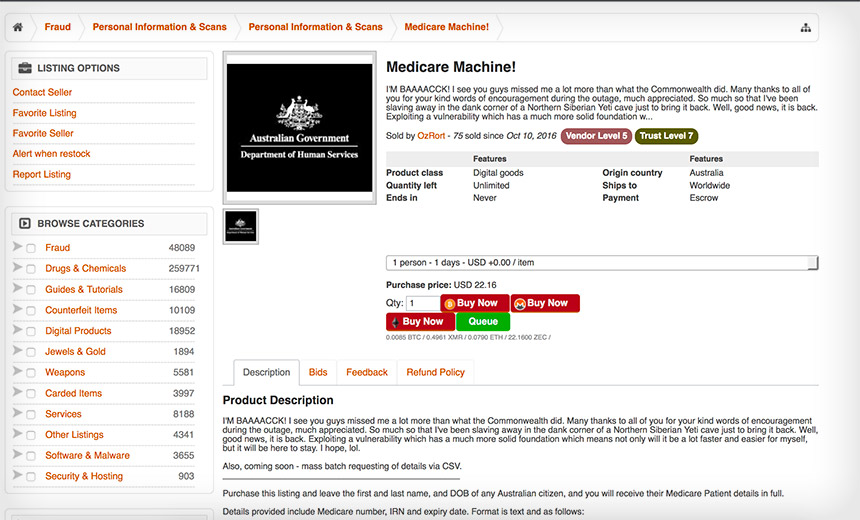Open the Security & Hosting category link
The width and height of the screenshot is (860, 520).
(84, 476)
